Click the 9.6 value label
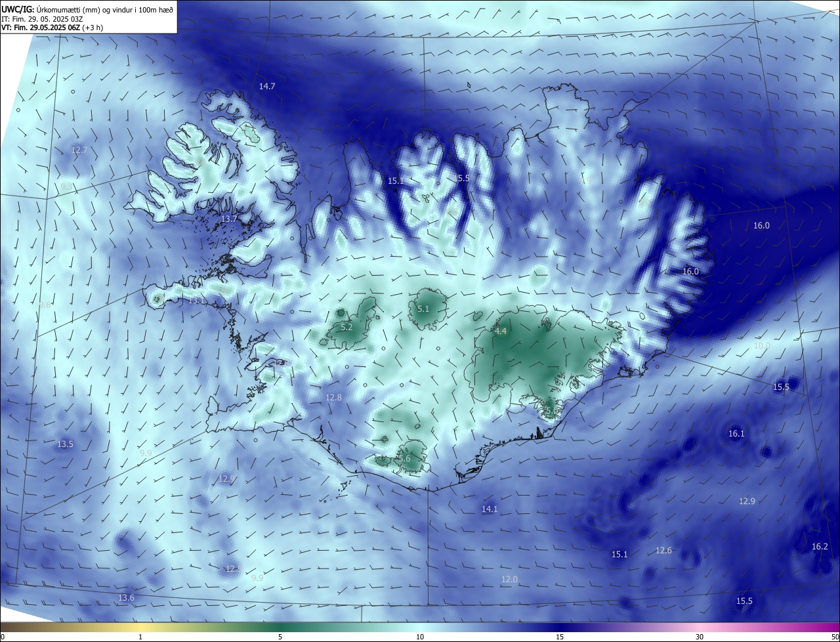The height and width of the screenshot is (642, 840). [x=45, y=305]
